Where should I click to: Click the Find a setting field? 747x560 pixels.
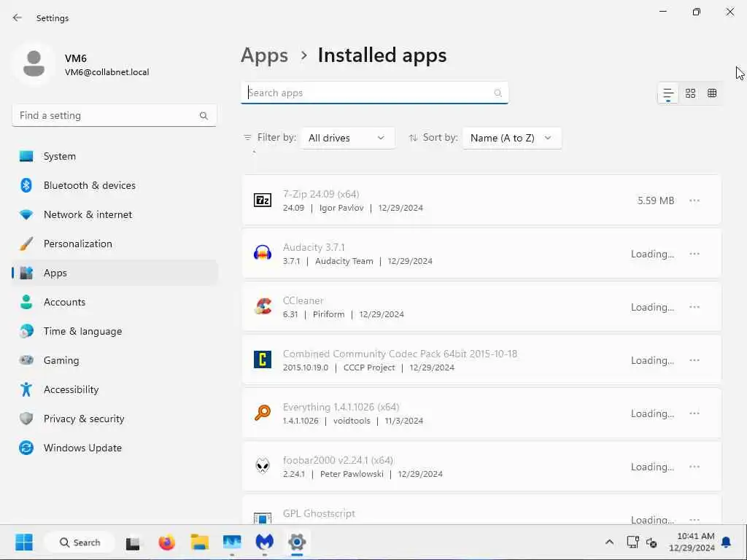115,116
